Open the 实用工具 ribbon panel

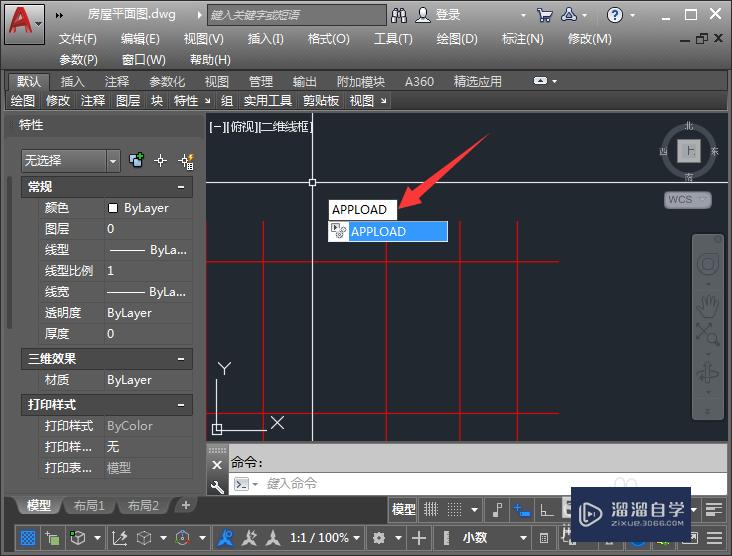(x=268, y=101)
